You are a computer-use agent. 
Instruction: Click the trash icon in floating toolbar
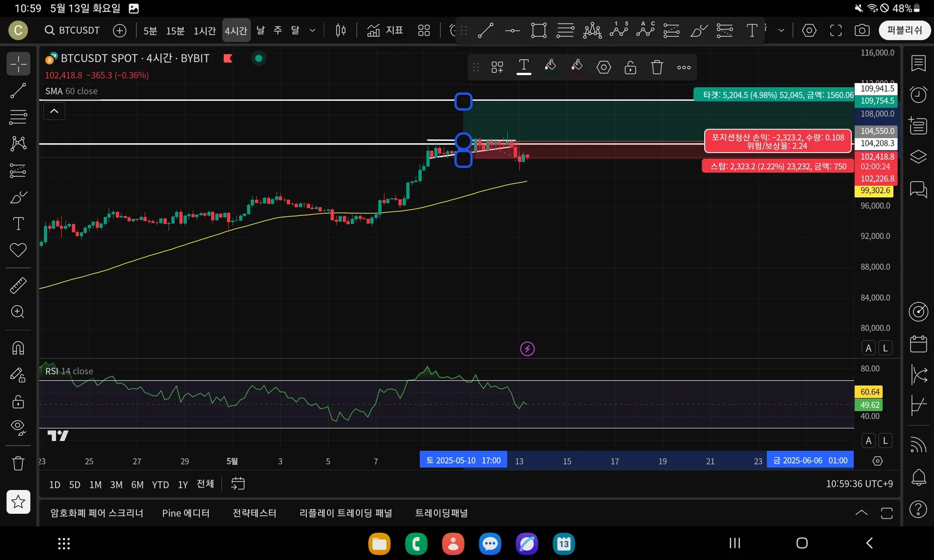point(657,67)
